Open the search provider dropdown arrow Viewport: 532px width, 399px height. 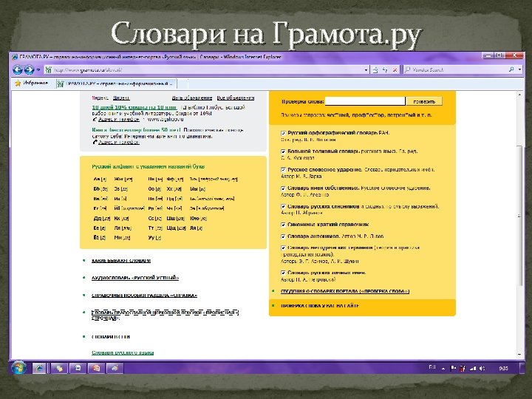(519, 70)
